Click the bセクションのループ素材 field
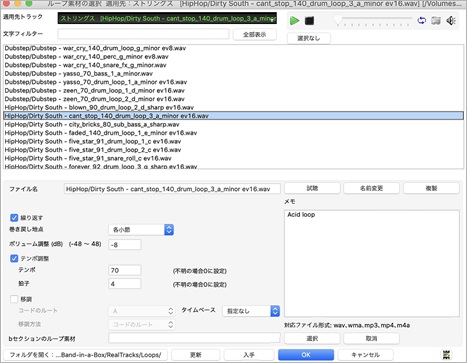 (x=194, y=338)
